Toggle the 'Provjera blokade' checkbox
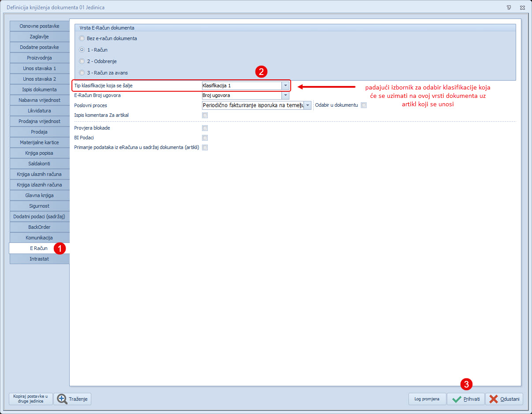Viewport: 532px width, 414px height. (x=205, y=128)
